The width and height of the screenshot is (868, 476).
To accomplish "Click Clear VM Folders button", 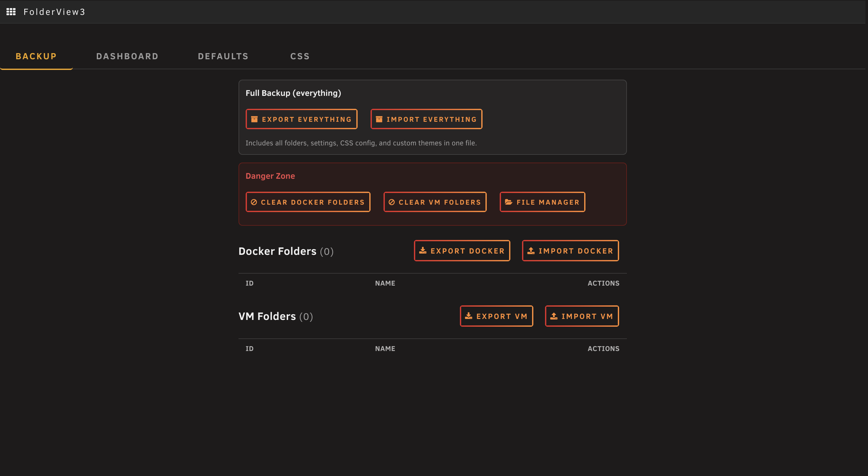I will click(435, 202).
